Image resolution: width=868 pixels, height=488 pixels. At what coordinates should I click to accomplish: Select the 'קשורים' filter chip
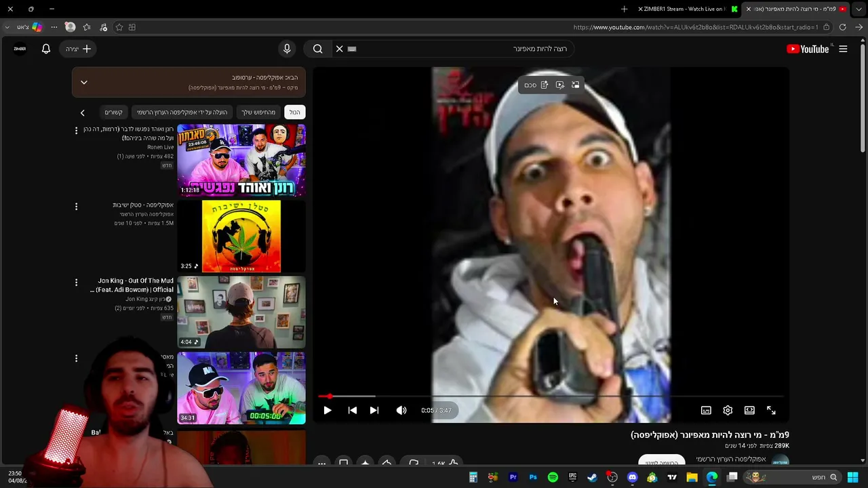(x=113, y=113)
